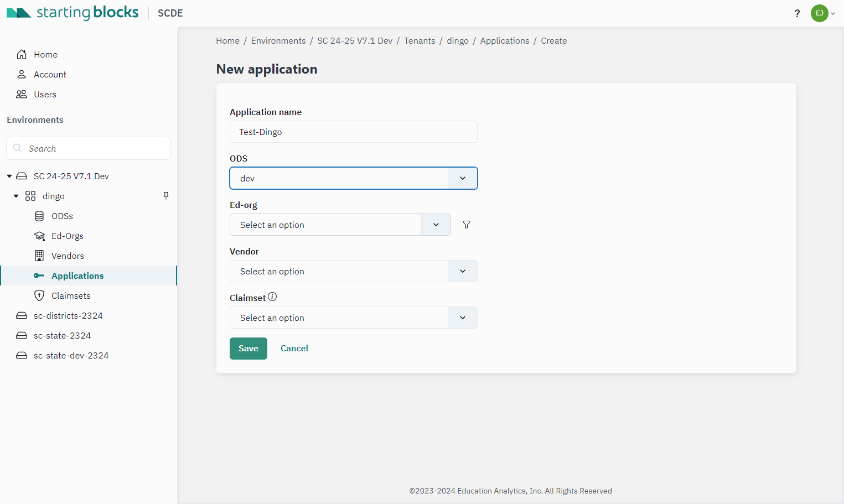Expand the user menu chevron
The image size is (844, 504).
pyautogui.click(x=833, y=13)
